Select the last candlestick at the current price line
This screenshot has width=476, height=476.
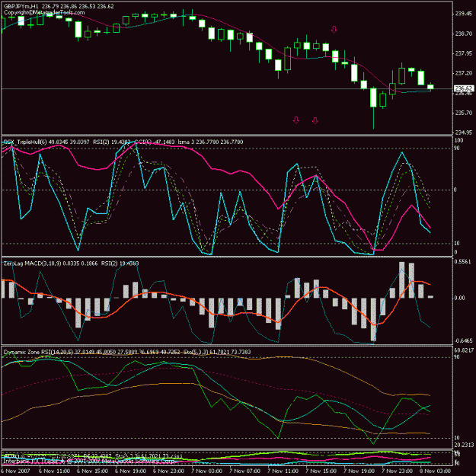pyautogui.click(x=430, y=87)
